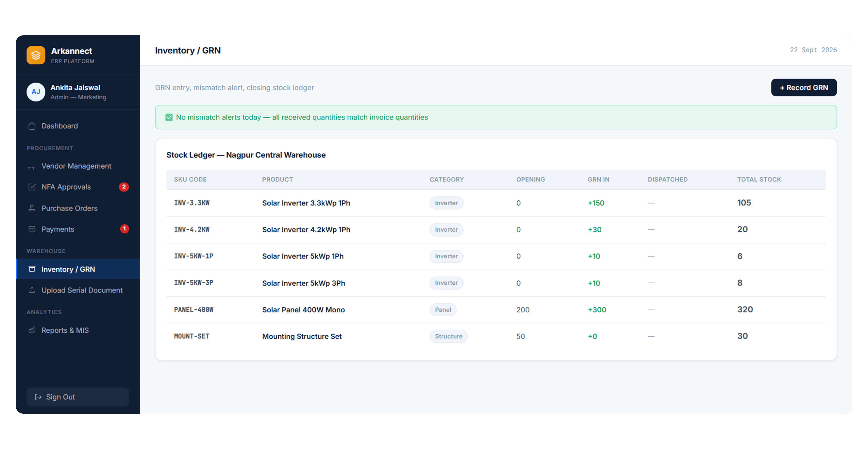
Task: Click the +150 GRN In value
Action: click(596, 203)
